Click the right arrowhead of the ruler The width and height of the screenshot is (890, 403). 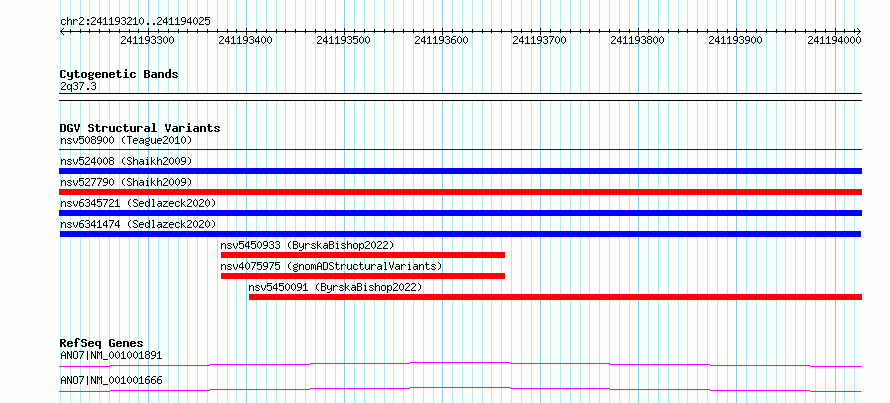pyautogui.click(x=859, y=31)
